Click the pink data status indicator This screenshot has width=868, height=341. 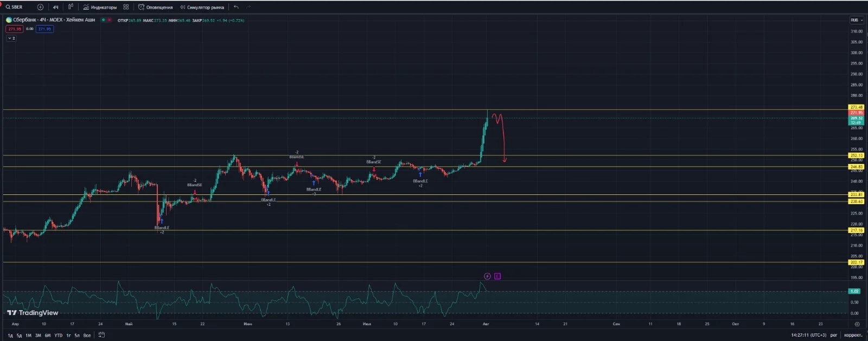coord(109,20)
